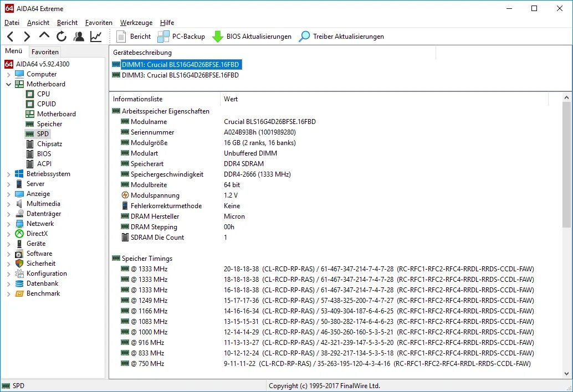Switch to the Favoriten tab in the sidebar
The height and width of the screenshot is (392, 573).
point(45,52)
